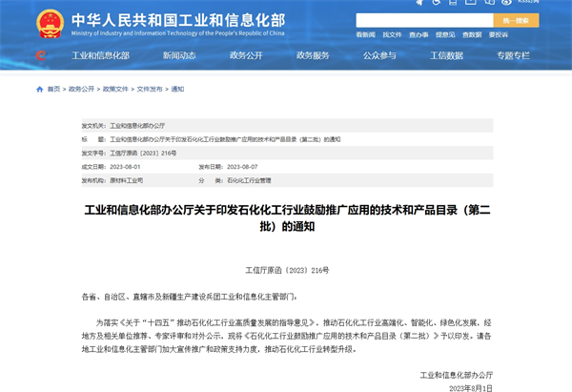This screenshot has height=392, width=572.
Task: Click the 成文日期 value 2023-08-01
Action: click(x=125, y=167)
